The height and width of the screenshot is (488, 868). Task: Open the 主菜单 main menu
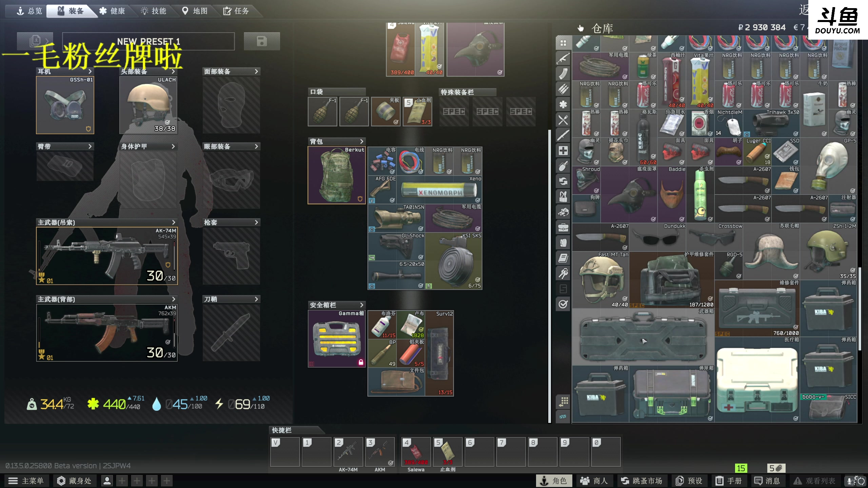(x=26, y=481)
